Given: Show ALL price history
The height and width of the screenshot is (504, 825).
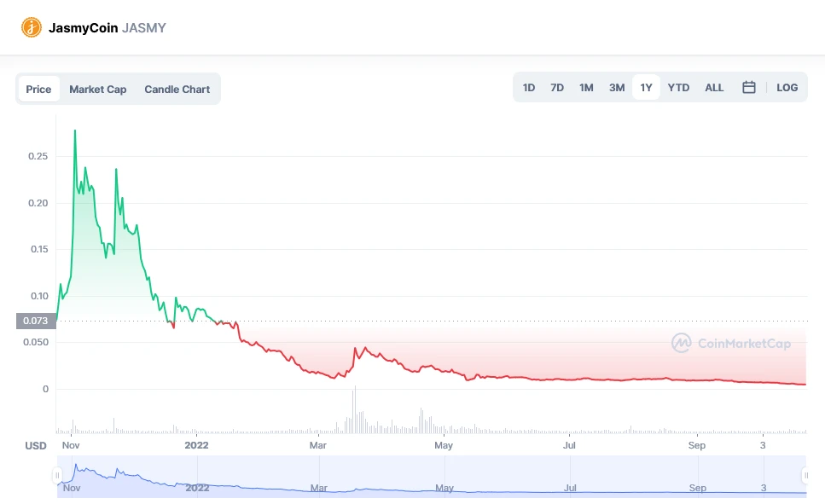Looking at the screenshot, I should tap(714, 87).
